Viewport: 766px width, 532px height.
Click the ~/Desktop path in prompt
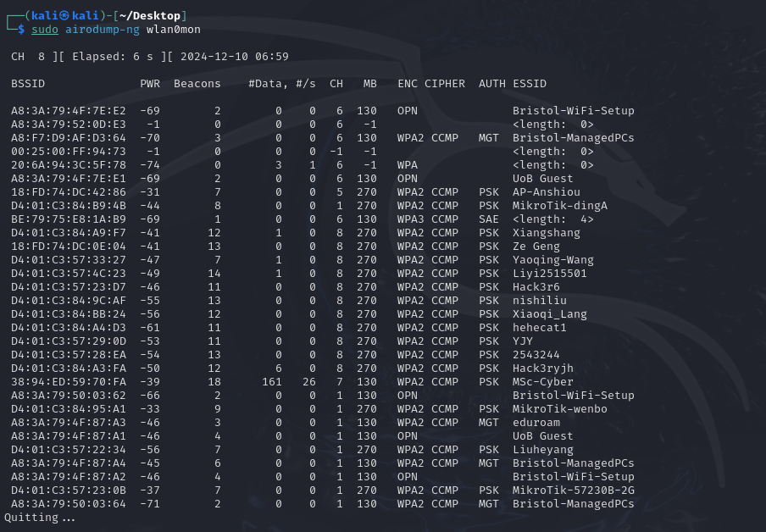pyautogui.click(x=149, y=16)
